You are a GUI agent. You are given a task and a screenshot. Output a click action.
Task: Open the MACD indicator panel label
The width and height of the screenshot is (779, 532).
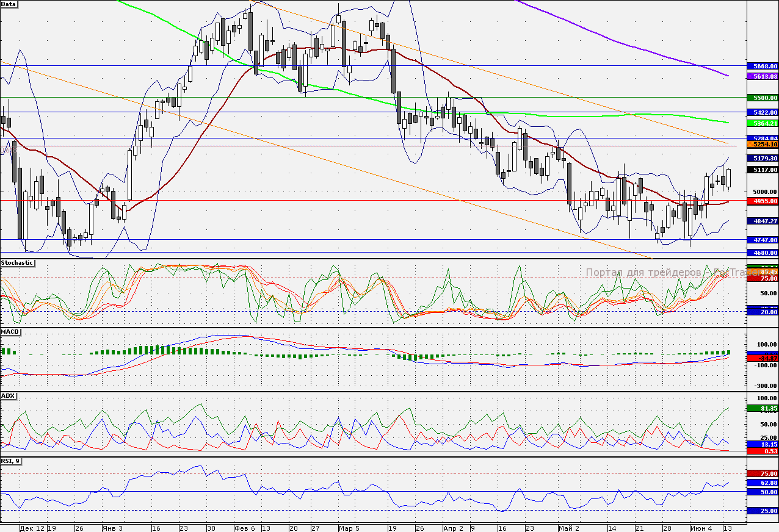click(11, 331)
